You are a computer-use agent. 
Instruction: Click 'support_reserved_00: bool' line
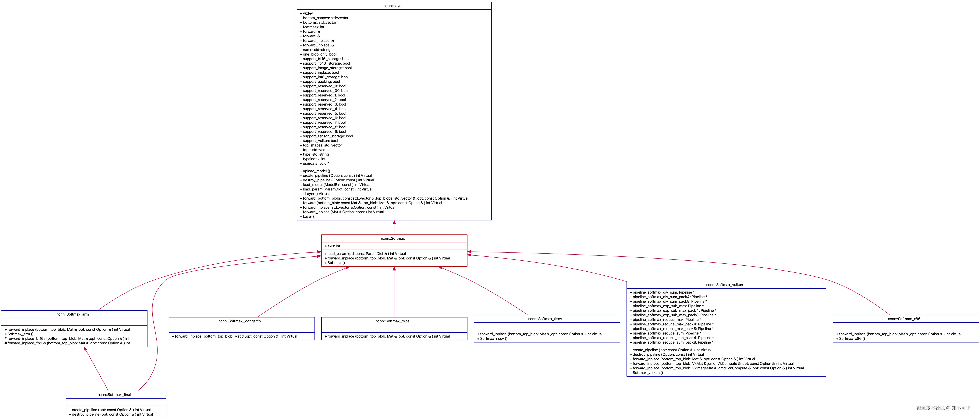point(324,91)
